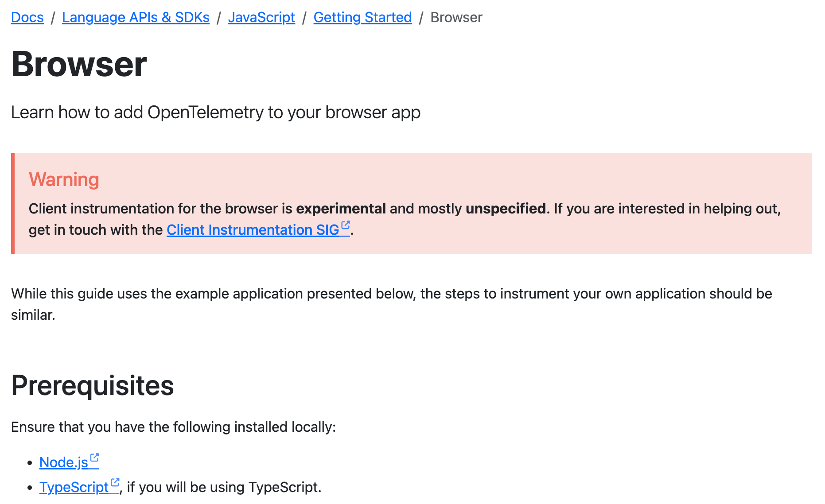Click the Browser page title heading

[x=79, y=64]
